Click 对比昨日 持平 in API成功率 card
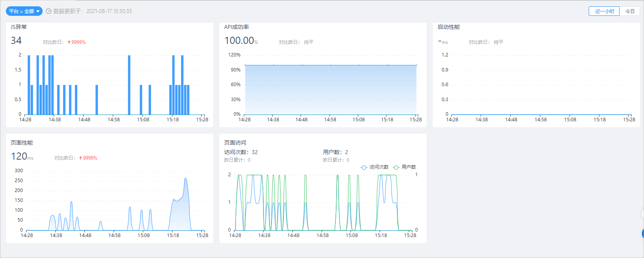Screen dimensions: 644x258 pos(296,42)
